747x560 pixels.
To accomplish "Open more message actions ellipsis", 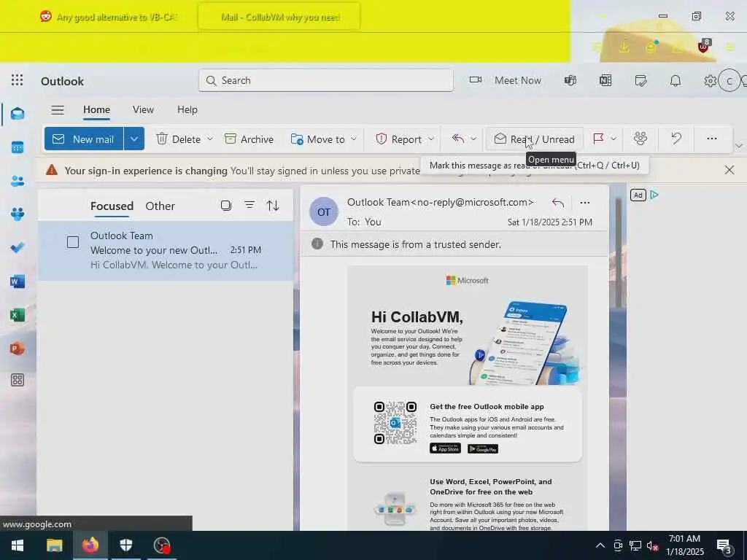I will click(x=584, y=203).
